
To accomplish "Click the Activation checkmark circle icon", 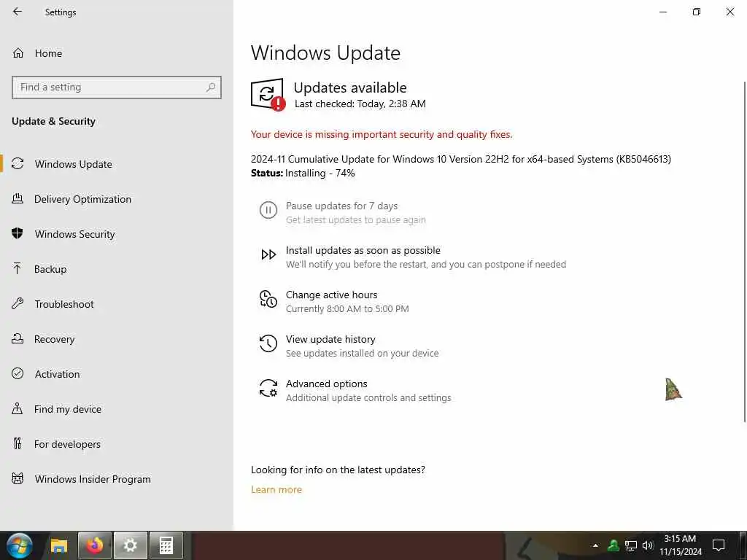I will (18, 373).
